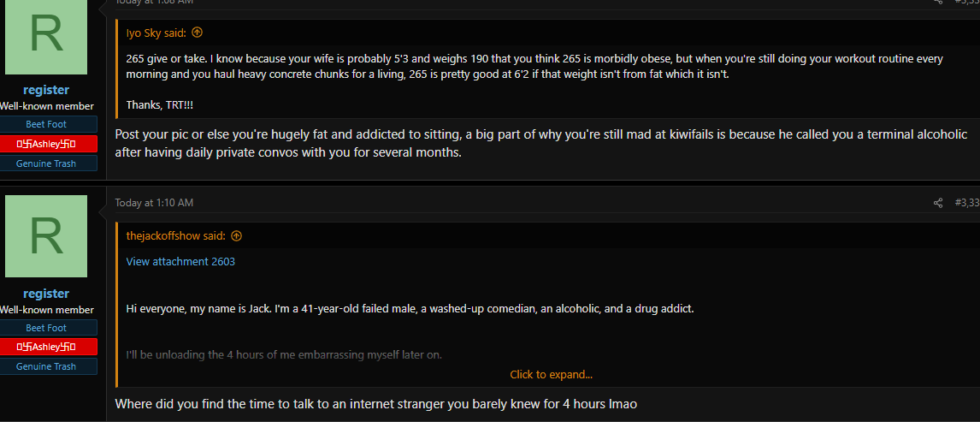Image resolution: width=980 pixels, height=422 pixels.
Task: Open the R avatar on the first post
Action: (46, 38)
